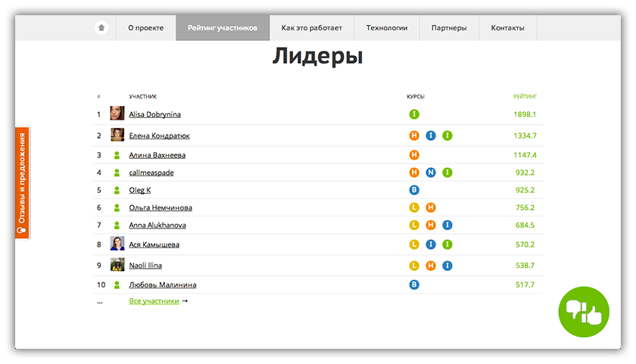Click the rating value 1898.1
Image resolution: width=636 pixels, height=364 pixels.
point(525,114)
